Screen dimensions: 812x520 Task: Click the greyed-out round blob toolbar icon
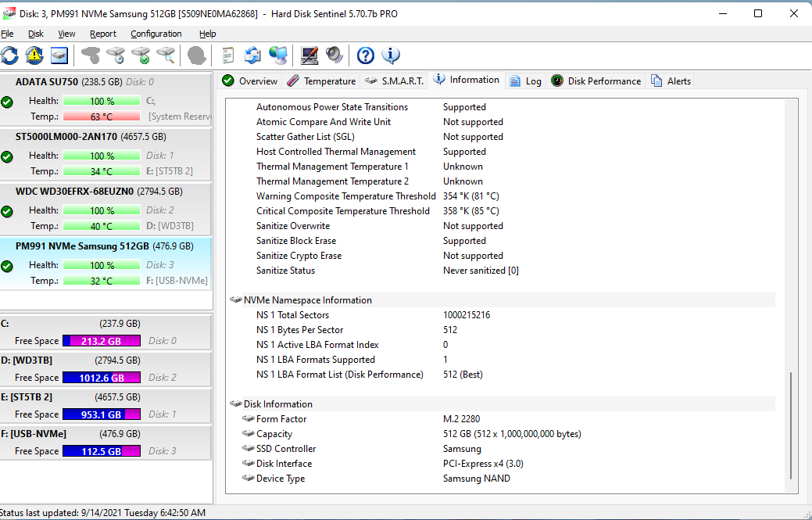tap(197, 56)
